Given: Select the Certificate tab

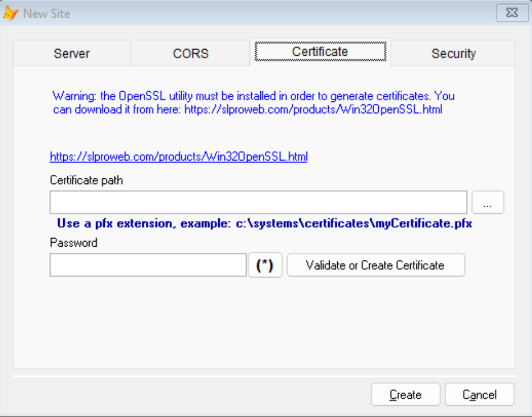Looking at the screenshot, I should pos(320,52).
